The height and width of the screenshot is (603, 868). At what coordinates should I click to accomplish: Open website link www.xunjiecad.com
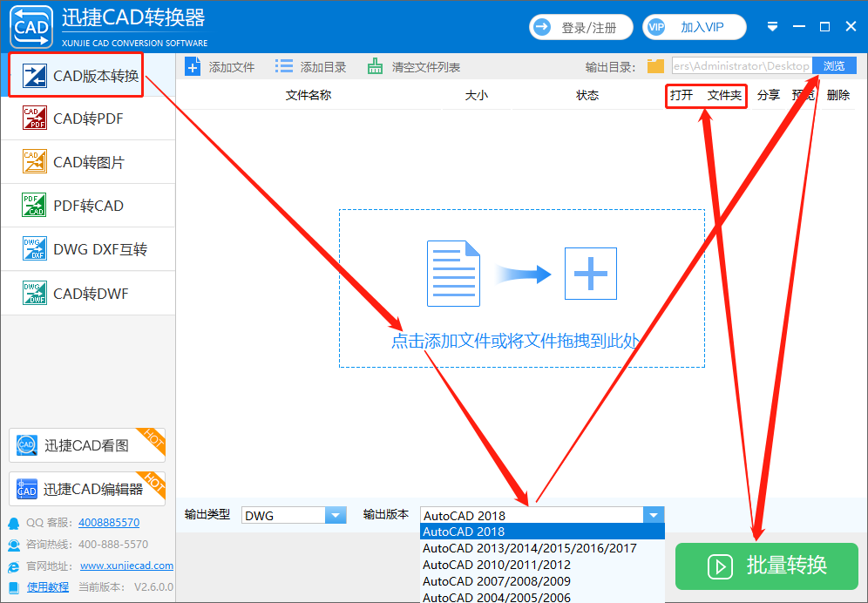[126, 566]
